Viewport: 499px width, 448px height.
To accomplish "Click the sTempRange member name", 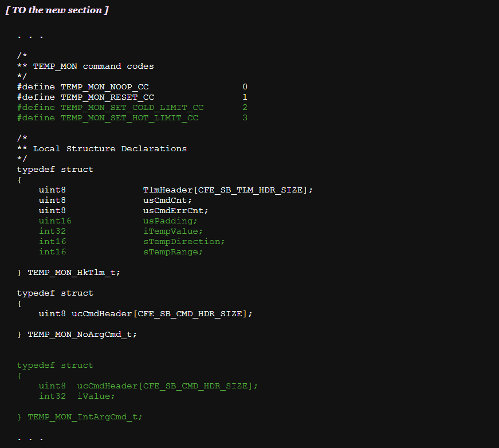I will [172, 251].
